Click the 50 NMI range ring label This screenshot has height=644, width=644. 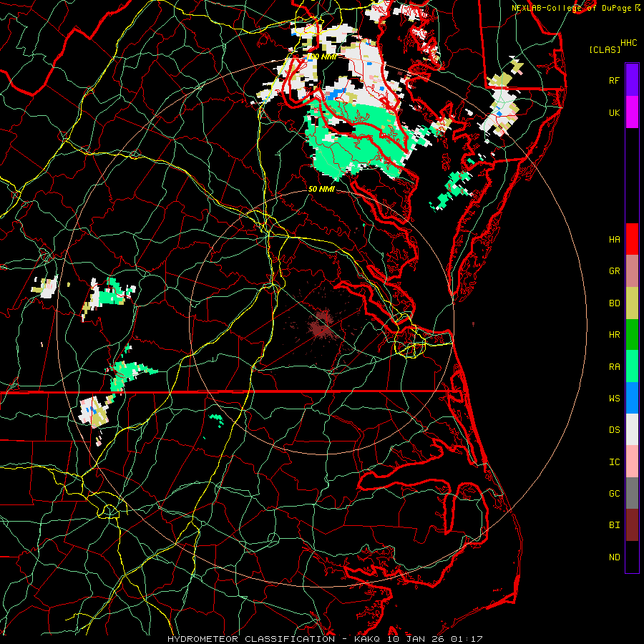coord(321,189)
